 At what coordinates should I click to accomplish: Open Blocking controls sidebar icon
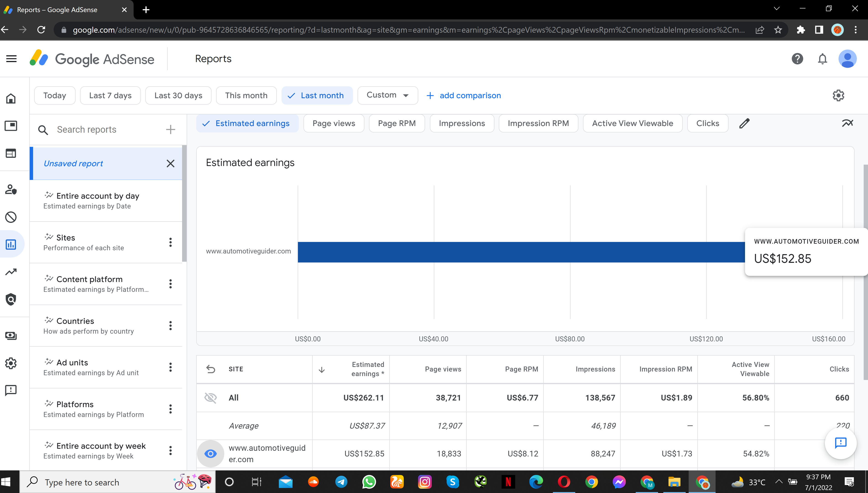click(x=11, y=217)
